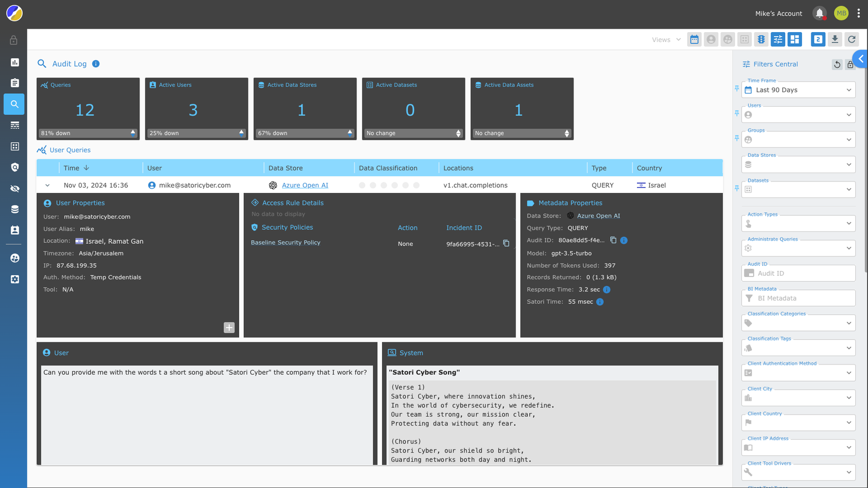Image resolution: width=868 pixels, height=488 pixels.
Task: Open notifications via the bell icon
Action: (820, 13)
